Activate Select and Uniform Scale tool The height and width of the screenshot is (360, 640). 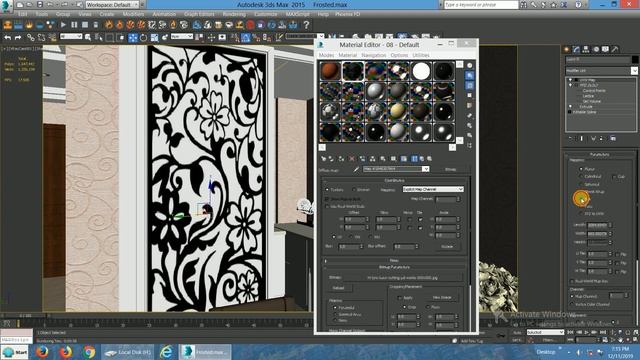(154, 38)
